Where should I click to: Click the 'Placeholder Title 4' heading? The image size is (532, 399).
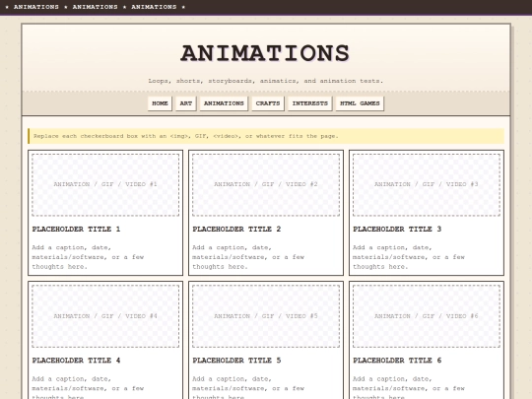coord(76,361)
